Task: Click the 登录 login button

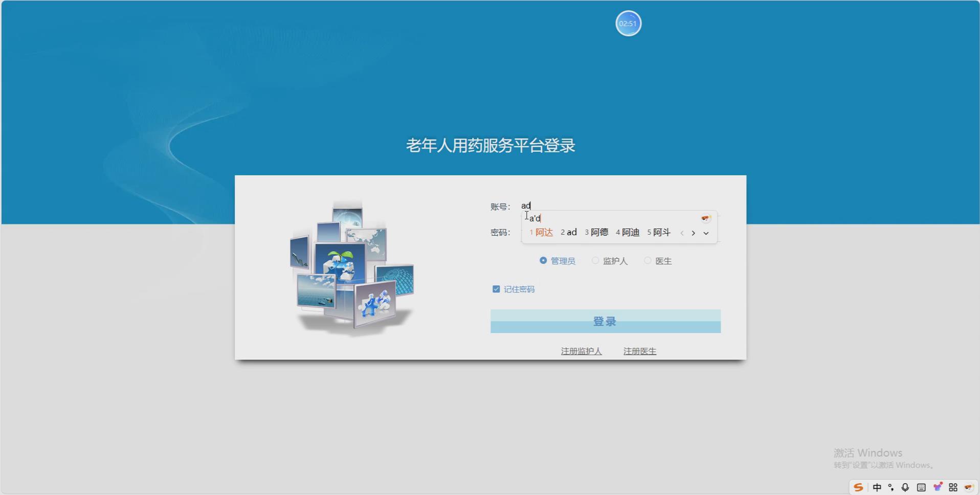Action: click(605, 321)
